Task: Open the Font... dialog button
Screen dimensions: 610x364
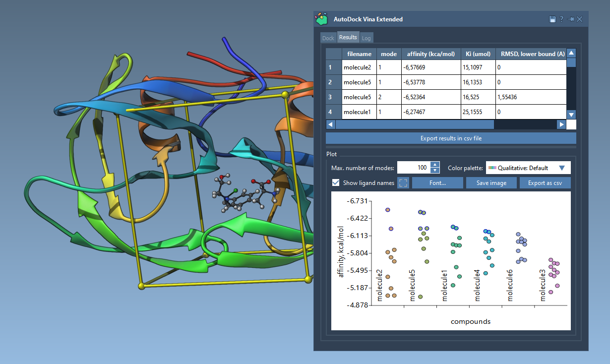Action: coord(437,183)
